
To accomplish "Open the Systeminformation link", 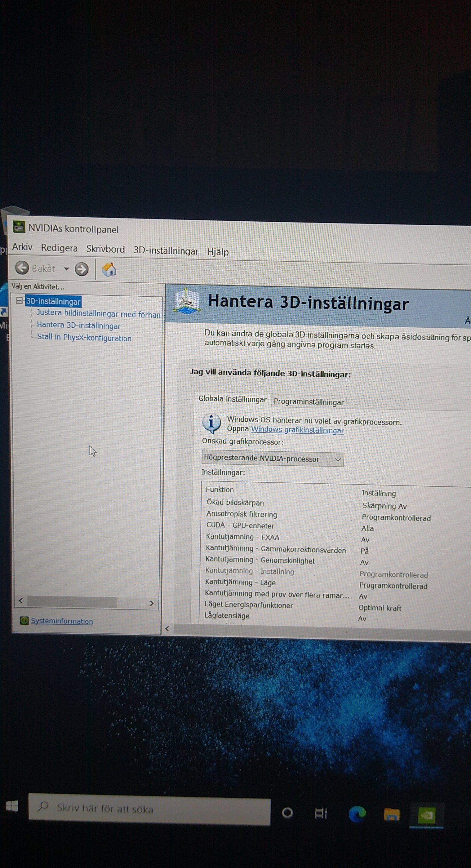I will click(62, 621).
